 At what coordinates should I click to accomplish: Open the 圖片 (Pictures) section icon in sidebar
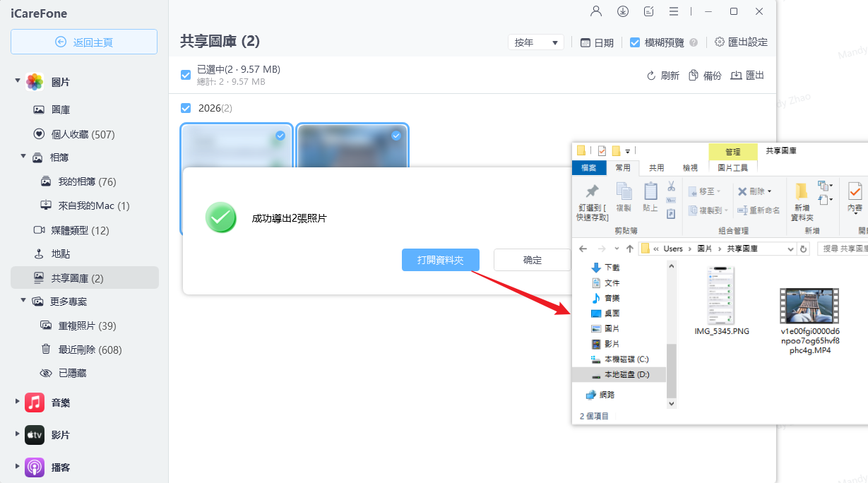[x=34, y=81]
